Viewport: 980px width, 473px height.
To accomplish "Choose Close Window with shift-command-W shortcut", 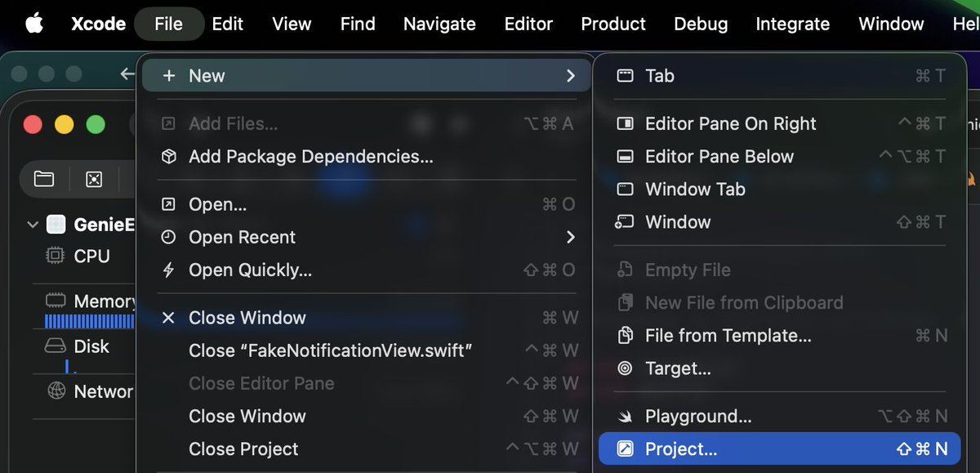I will [367, 416].
